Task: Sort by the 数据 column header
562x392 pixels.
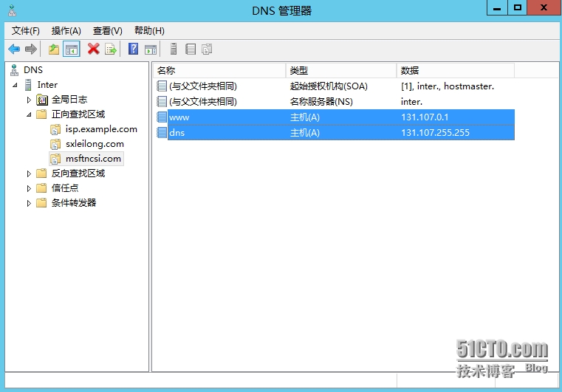Action: 456,71
